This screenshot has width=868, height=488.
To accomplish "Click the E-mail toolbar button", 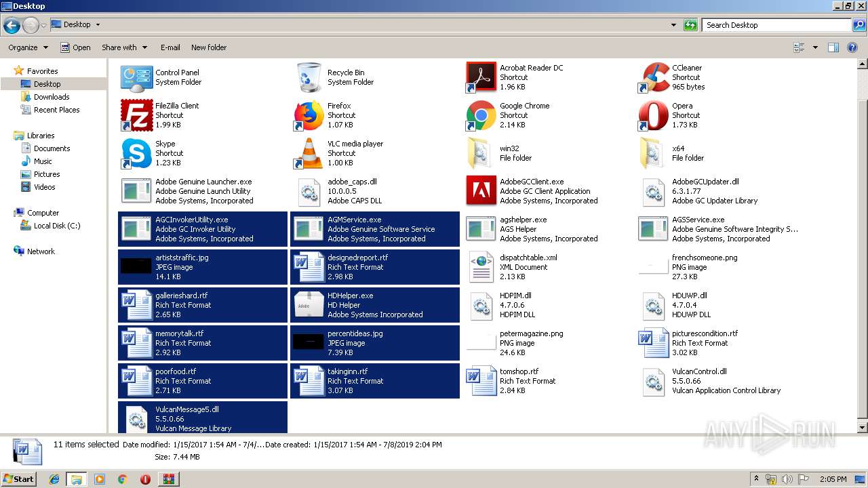I will coord(170,47).
